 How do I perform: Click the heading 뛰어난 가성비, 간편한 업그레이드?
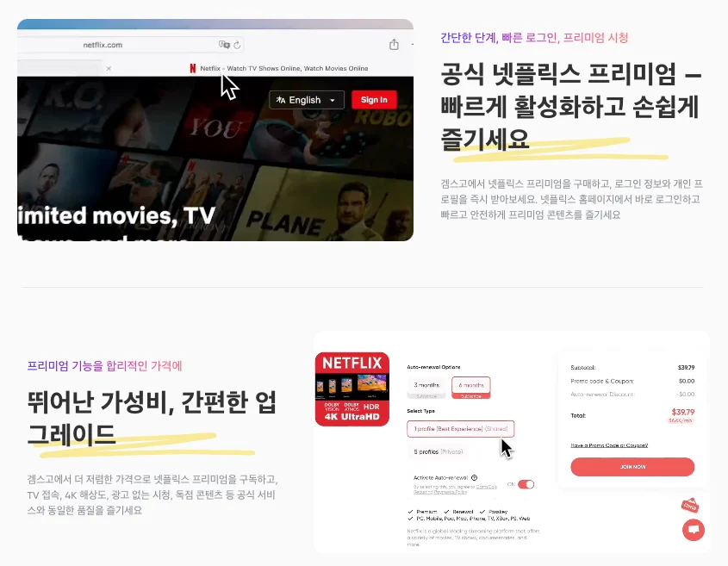coord(152,418)
